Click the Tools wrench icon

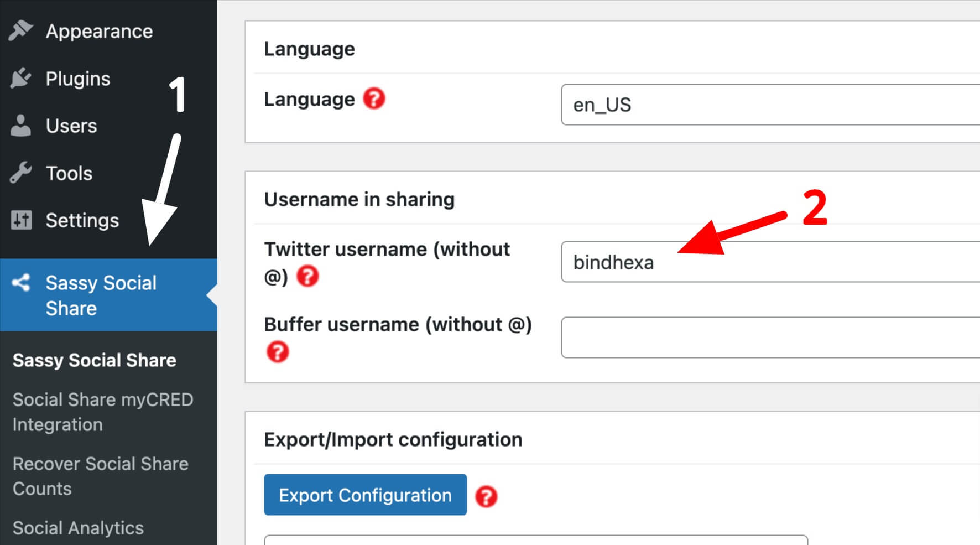20,173
